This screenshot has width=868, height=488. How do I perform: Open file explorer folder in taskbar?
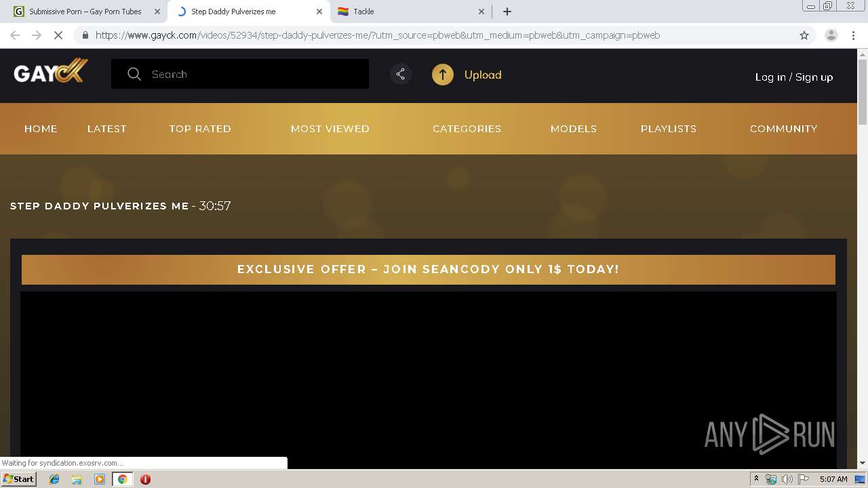[x=77, y=479]
